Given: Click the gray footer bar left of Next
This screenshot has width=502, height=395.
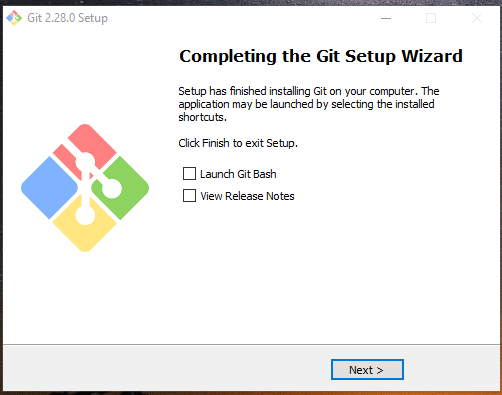Looking at the screenshot, I should point(167,368).
